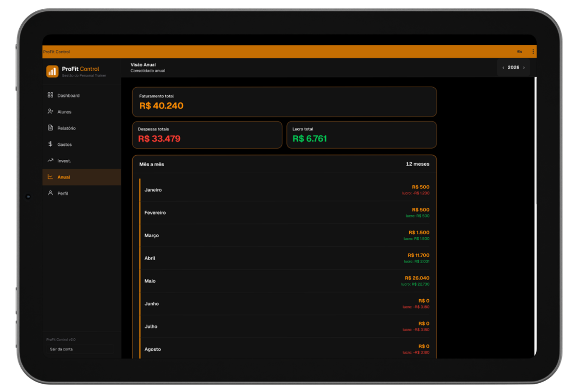Viewport: 578px width, 392px height.
Task: Click the Lucro total R$ 6.761 card
Action: [x=362, y=135]
